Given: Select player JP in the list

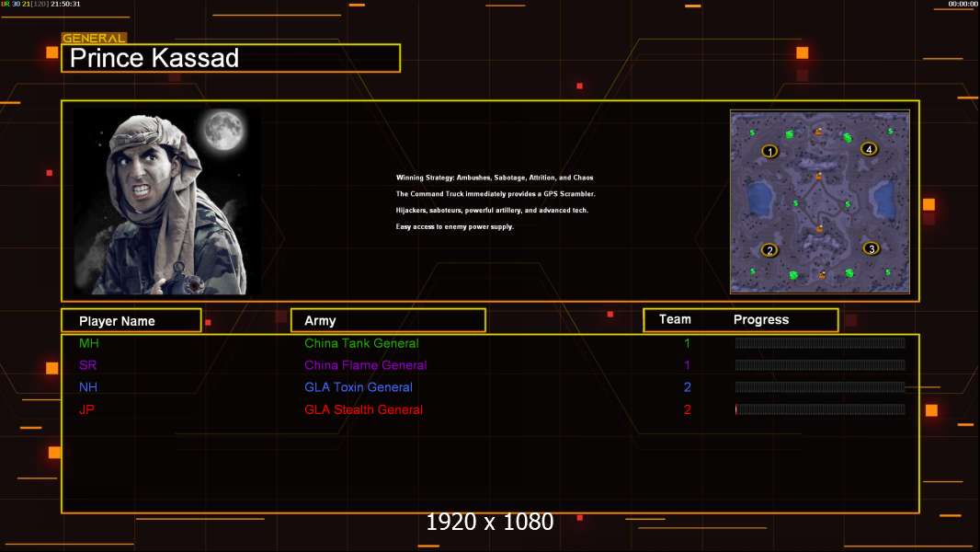Looking at the screenshot, I should [86, 409].
